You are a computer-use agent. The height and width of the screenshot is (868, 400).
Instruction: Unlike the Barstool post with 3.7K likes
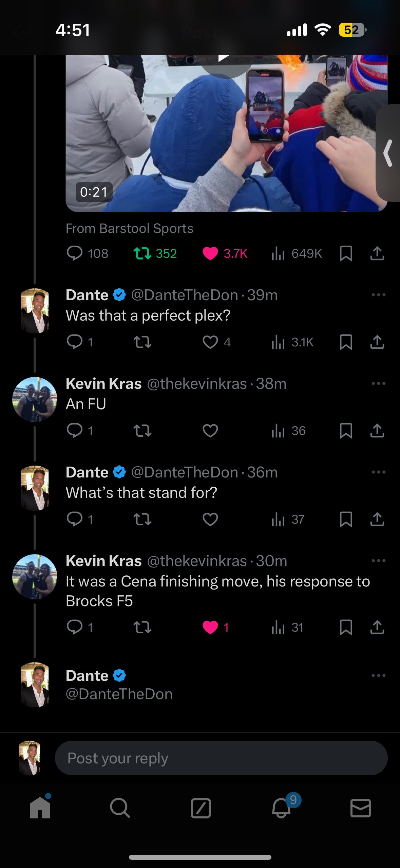[x=210, y=253]
